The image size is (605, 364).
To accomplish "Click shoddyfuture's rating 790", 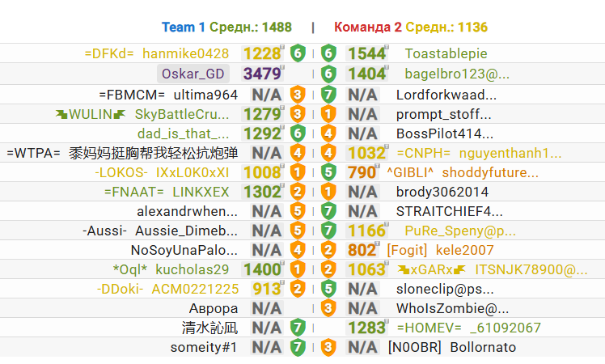I will tap(362, 172).
